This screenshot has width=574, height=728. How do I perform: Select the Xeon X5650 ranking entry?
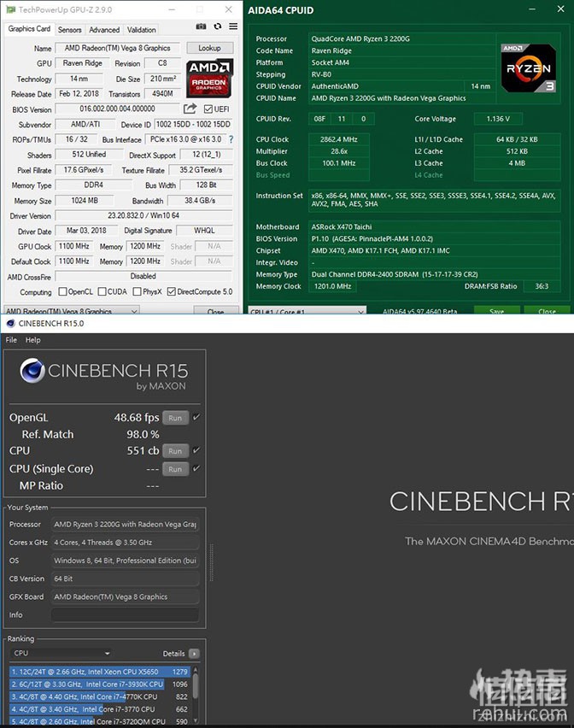(99, 672)
